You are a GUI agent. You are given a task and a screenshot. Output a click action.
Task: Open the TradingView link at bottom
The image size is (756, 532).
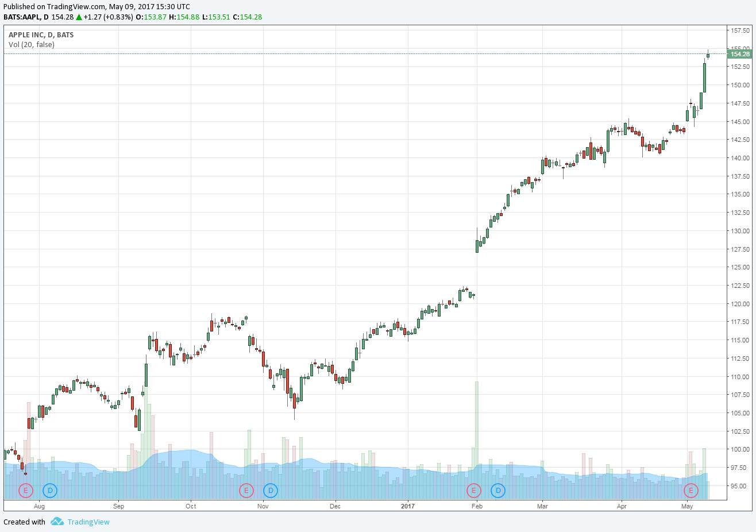coord(88,522)
